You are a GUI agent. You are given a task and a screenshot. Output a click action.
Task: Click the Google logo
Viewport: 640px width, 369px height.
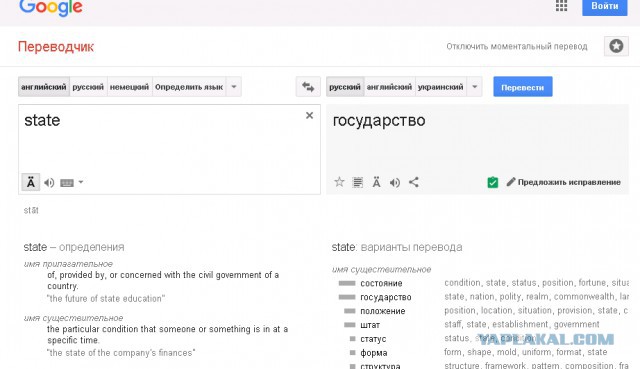[51, 7]
